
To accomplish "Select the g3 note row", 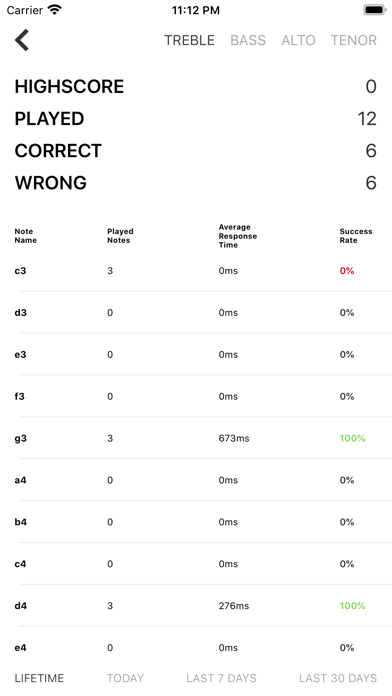I will coord(196,439).
